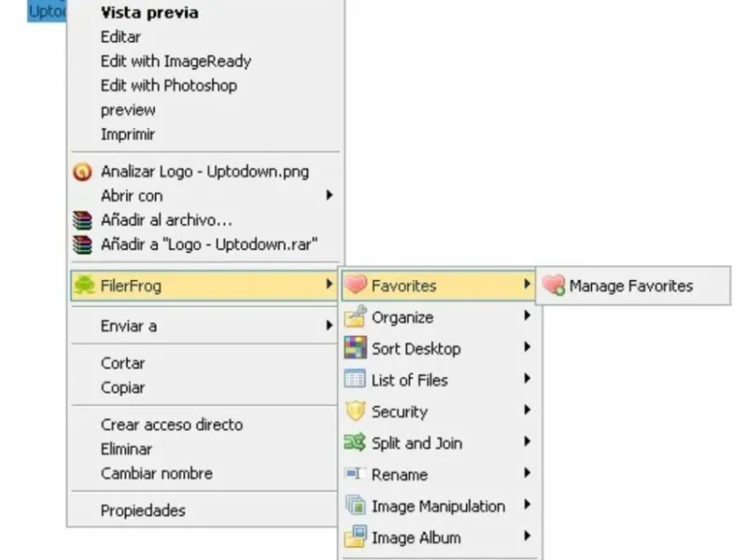747x560 pixels.
Task: Click the Organize folder icon
Action: pos(355,317)
